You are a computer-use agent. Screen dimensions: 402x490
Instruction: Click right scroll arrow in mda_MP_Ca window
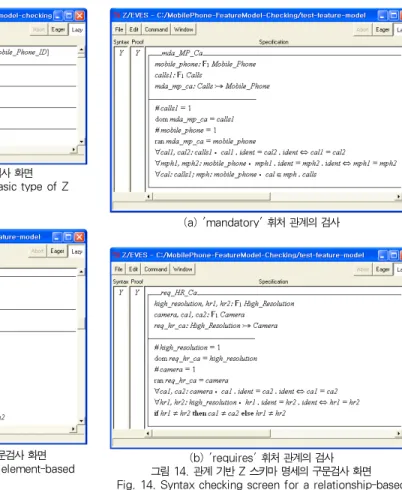click(x=398, y=197)
